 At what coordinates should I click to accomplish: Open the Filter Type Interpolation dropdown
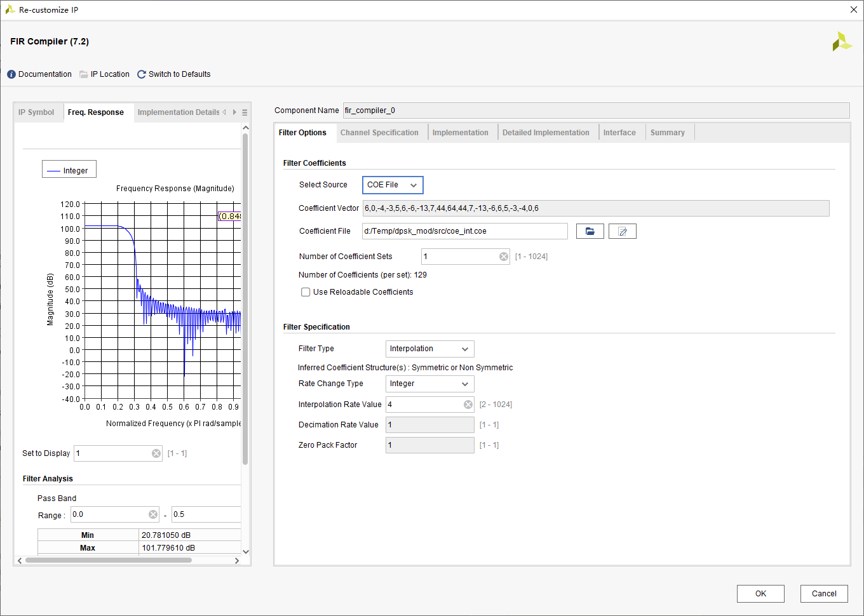pos(430,349)
